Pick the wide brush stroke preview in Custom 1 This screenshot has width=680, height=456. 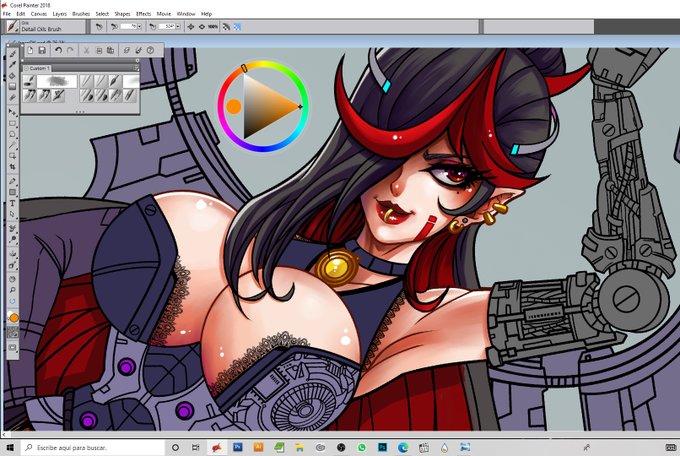coord(57,81)
